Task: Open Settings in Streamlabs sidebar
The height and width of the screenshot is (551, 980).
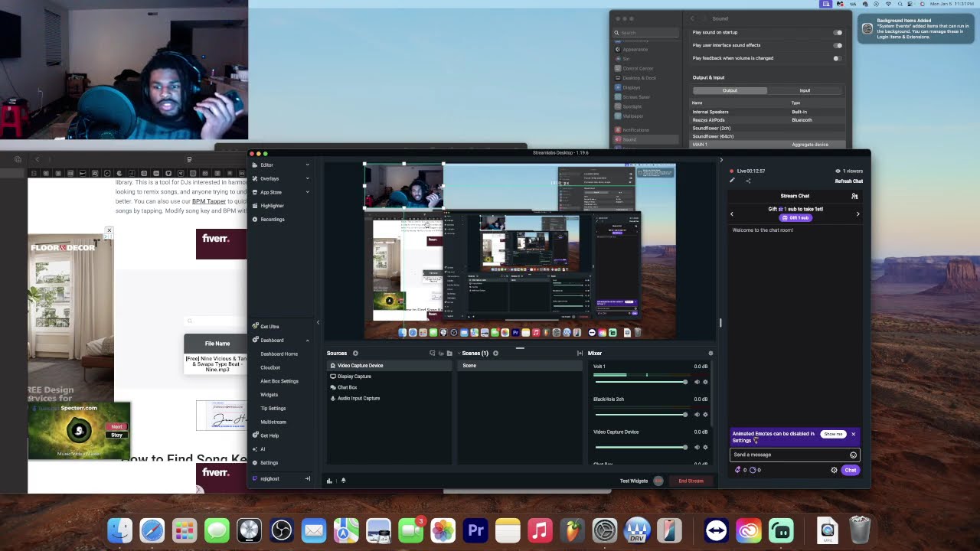Action: click(264, 463)
